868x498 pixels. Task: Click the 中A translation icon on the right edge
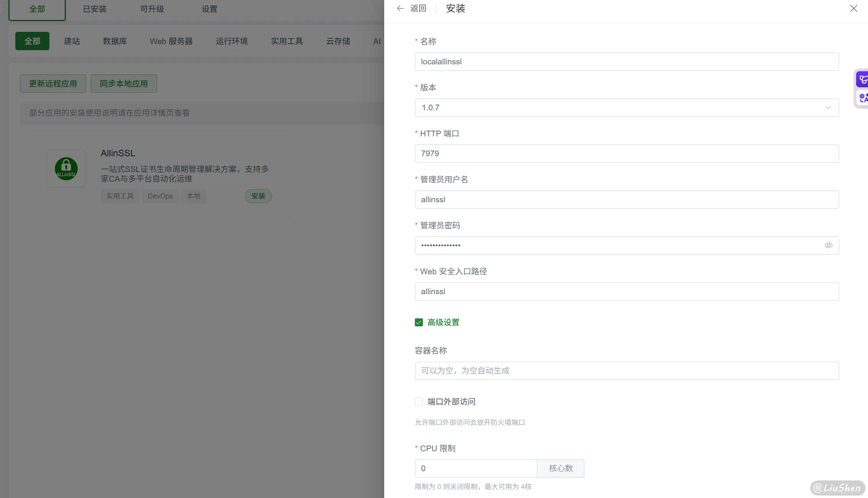(x=863, y=98)
